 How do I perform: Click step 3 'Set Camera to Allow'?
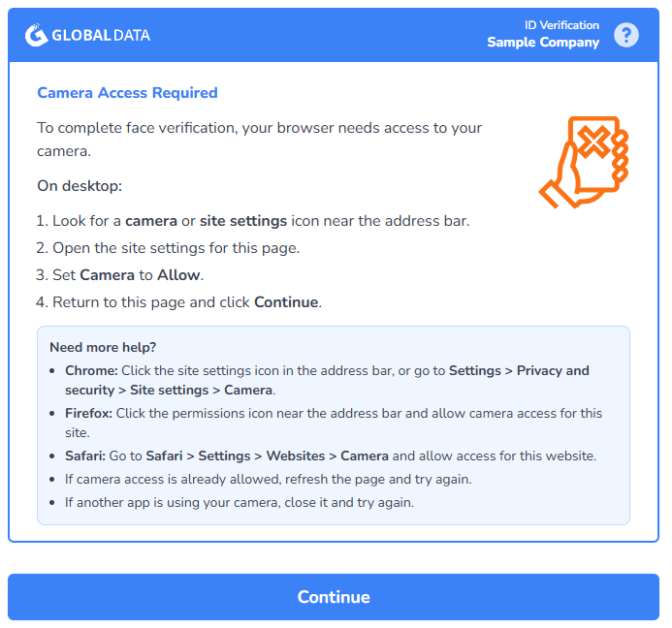coord(119,275)
